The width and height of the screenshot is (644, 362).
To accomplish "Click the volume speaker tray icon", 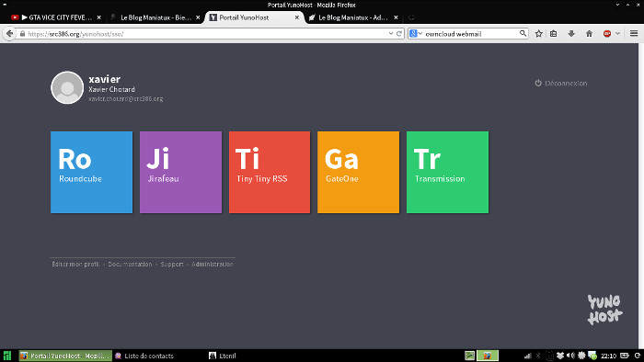I will pyautogui.click(x=570, y=356).
